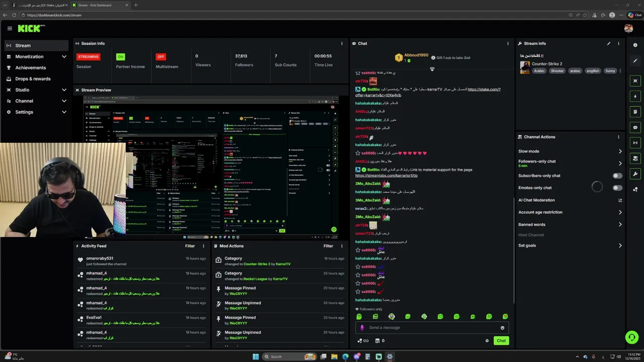Open the Channel Actions panel options menu
644x362 pixels.
[x=618, y=137]
